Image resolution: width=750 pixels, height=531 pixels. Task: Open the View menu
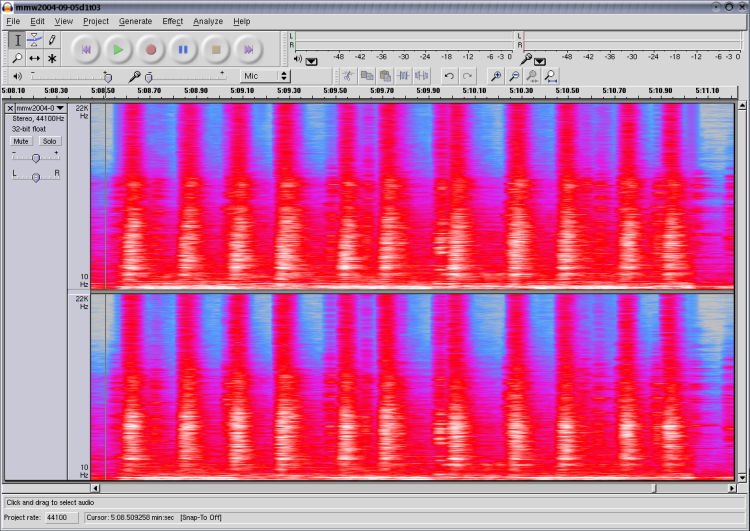coord(64,21)
